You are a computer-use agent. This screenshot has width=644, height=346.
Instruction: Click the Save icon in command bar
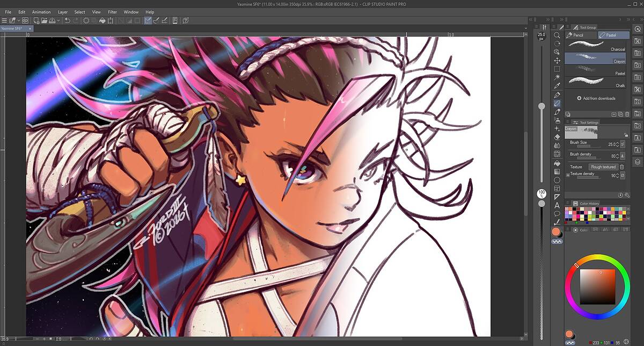(x=52, y=20)
